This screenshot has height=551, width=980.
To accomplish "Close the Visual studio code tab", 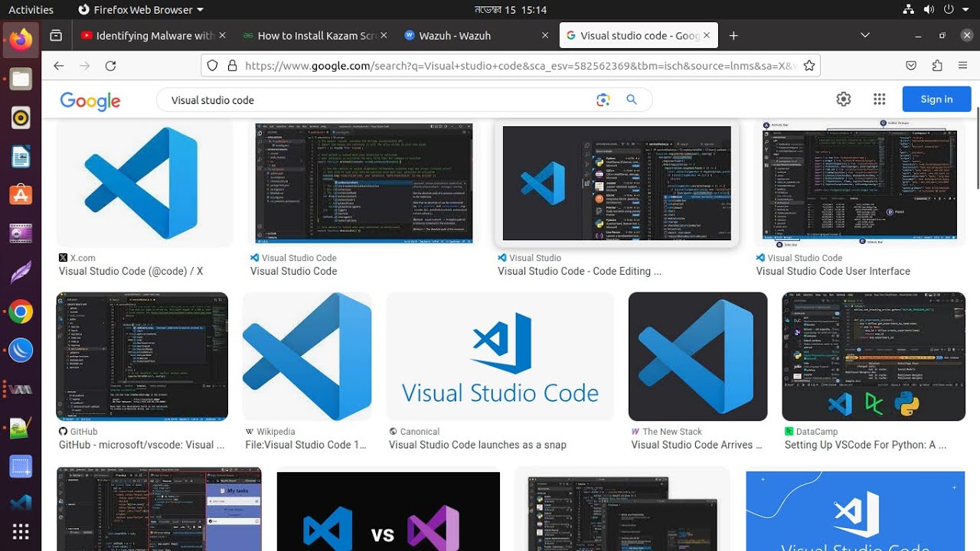I will 707,35.
